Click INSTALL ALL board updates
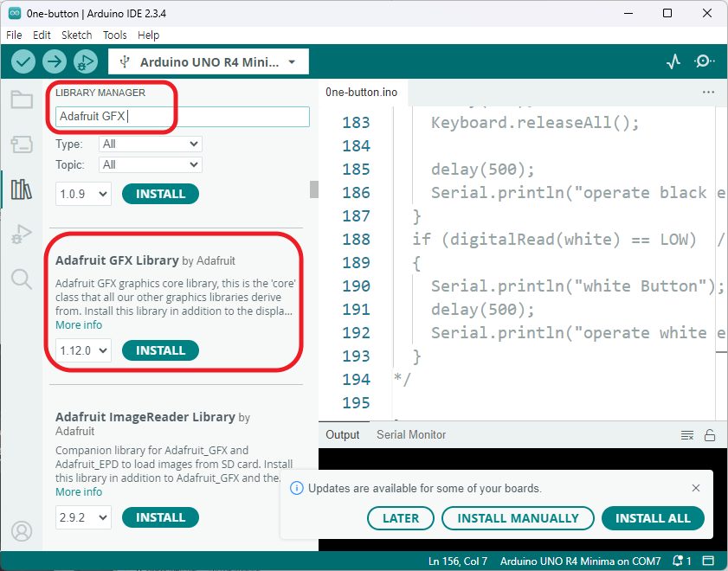 coord(653,518)
